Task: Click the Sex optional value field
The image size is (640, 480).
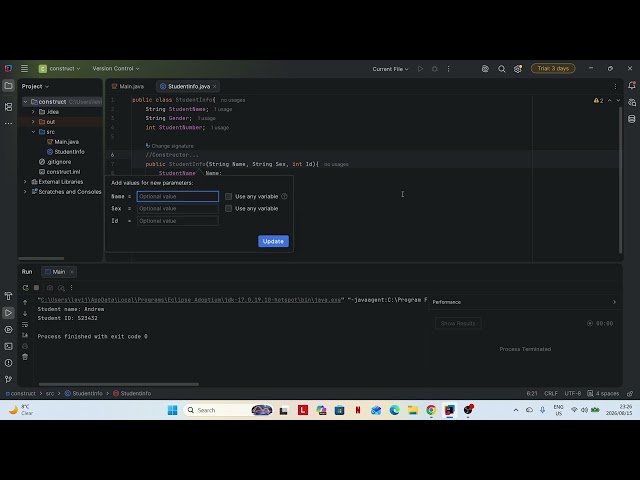Action: [178, 208]
